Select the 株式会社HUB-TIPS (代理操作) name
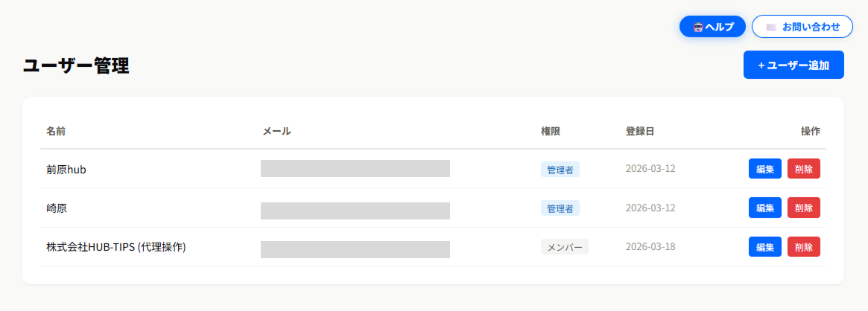 (x=116, y=247)
